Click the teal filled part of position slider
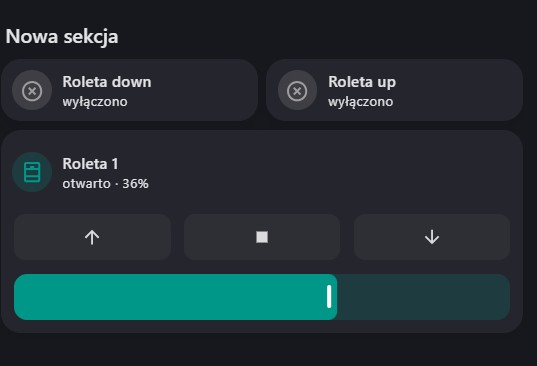 coord(170,297)
